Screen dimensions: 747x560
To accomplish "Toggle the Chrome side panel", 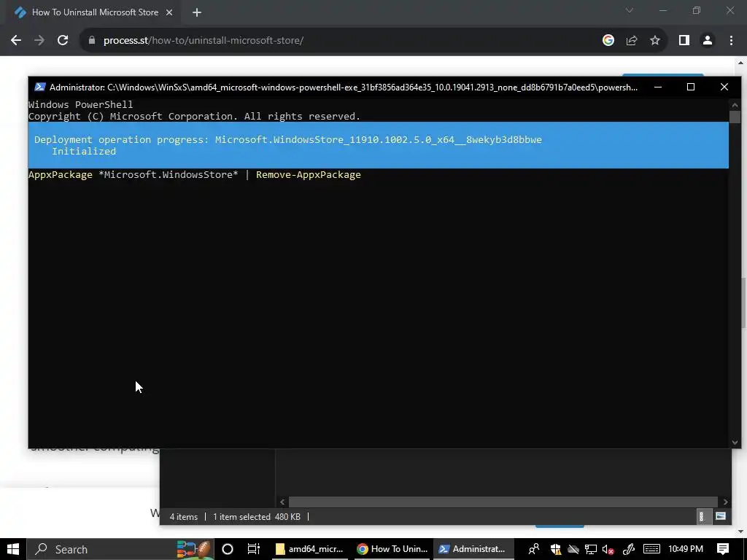I will click(684, 41).
